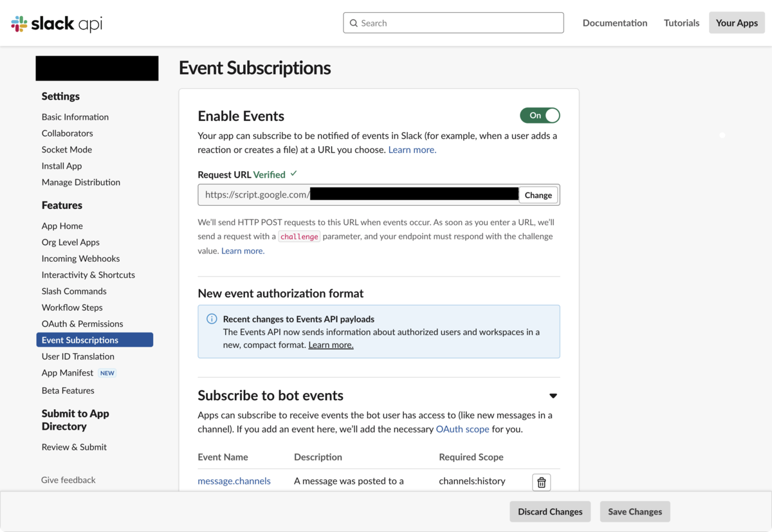Click the Description column header
Viewport: 772px width, 532px height.
click(x=318, y=457)
